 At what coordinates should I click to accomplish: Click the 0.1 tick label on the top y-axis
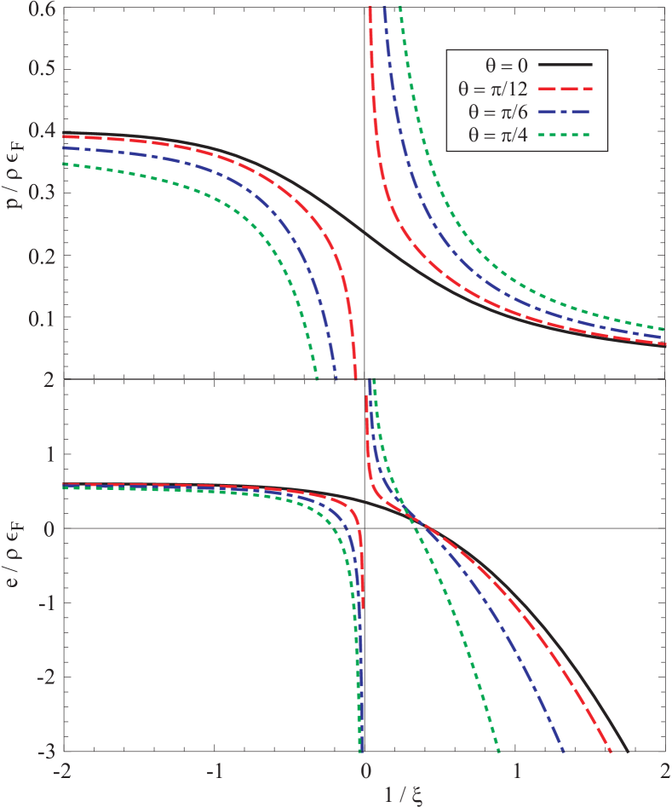point(42,318)
